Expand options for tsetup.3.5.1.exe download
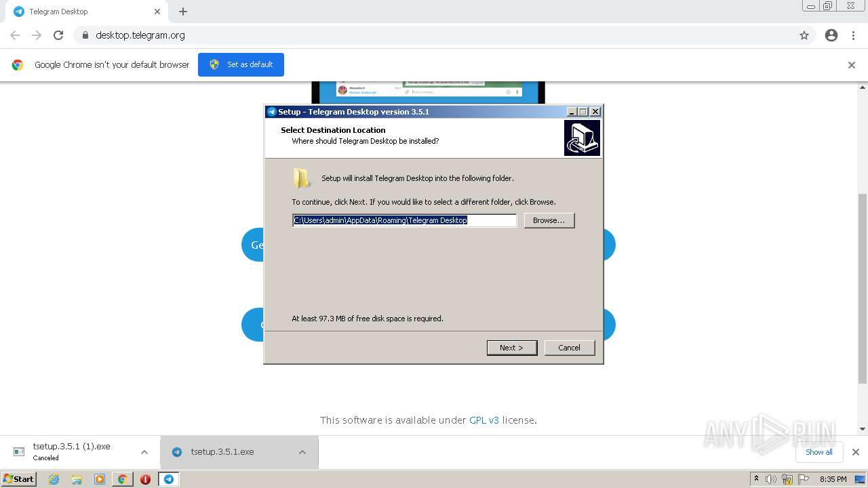This screenshot has height=488, width=868. 302,452
